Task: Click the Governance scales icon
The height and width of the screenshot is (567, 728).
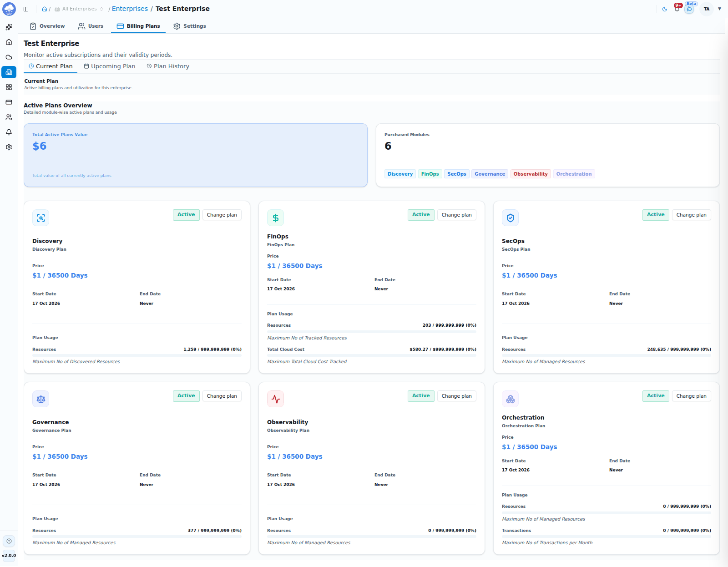Action: tap(41, 399)
